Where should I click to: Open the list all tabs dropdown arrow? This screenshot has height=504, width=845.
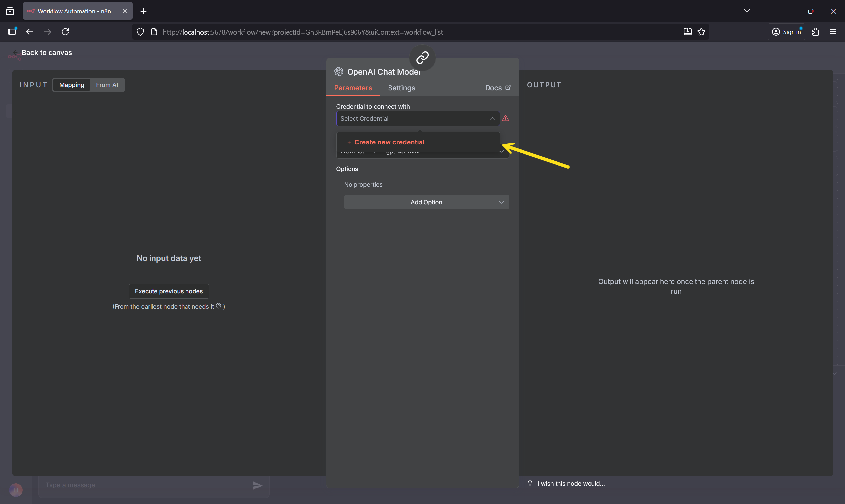(747, 11)
